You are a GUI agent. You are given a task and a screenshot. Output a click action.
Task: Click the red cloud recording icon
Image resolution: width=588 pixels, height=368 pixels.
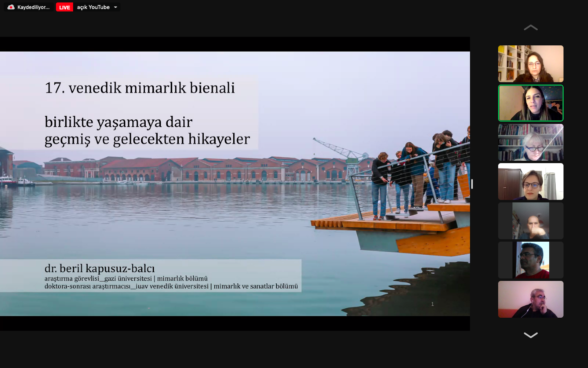pyautogui.click(x=11, y=7)
